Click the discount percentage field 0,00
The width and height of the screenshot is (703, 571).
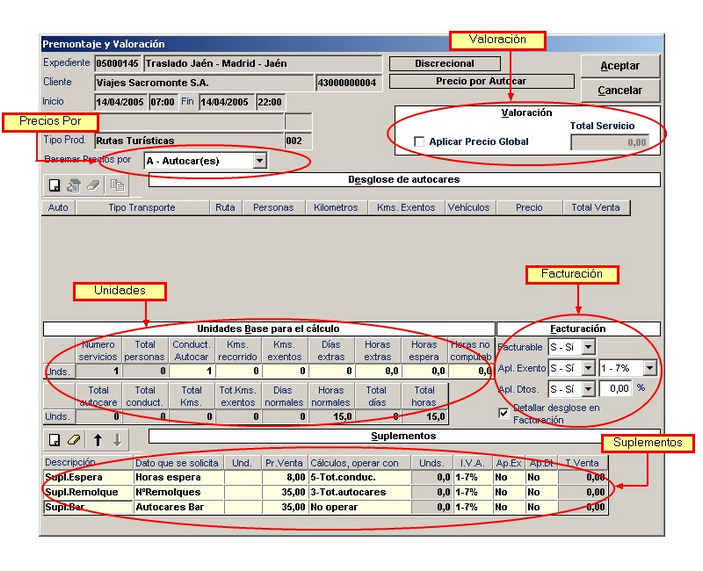[x=615, y=389]
